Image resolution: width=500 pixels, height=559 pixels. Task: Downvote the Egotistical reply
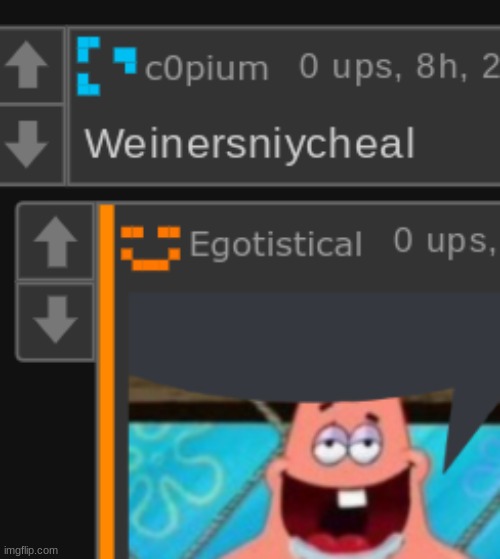[x=55, y=319]
